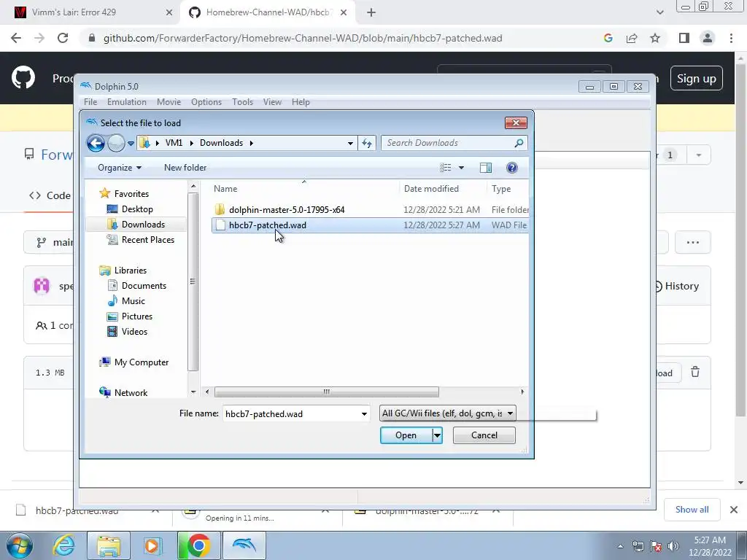Open Windows Media Player from taskbar
The image size is (747, 560).
click(153, 545)
